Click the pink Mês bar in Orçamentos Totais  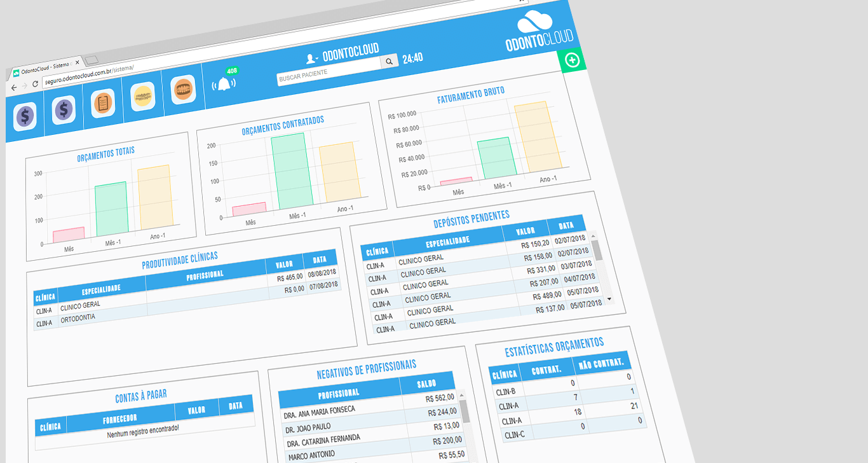pos(69,235)
